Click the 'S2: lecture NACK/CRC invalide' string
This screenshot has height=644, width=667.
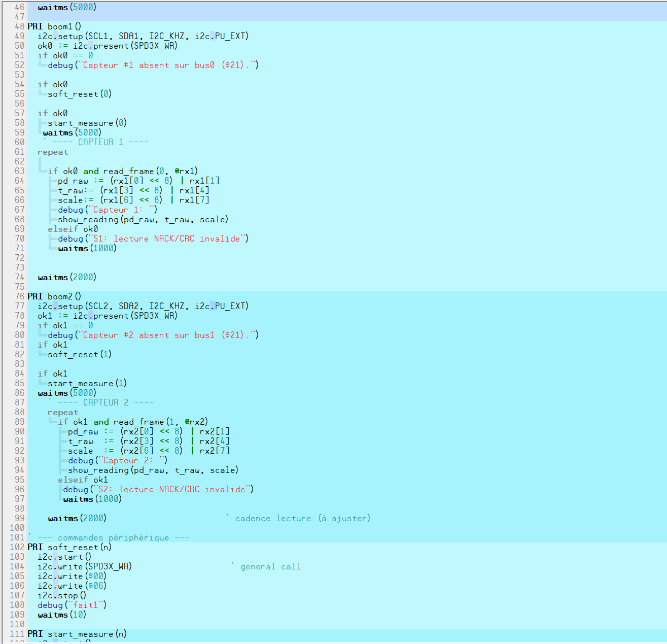[x=171, y=489]
